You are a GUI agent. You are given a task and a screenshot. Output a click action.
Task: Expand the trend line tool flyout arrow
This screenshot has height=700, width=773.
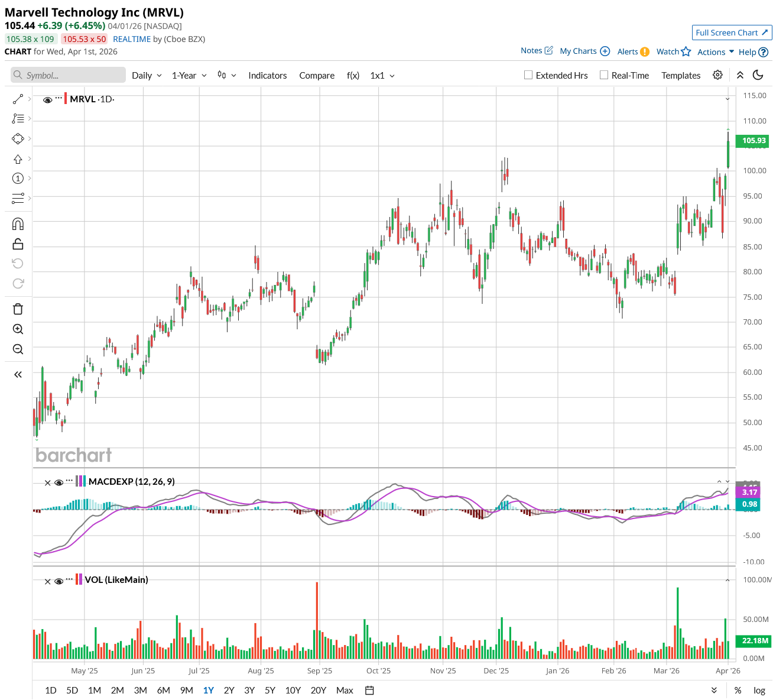30,99
